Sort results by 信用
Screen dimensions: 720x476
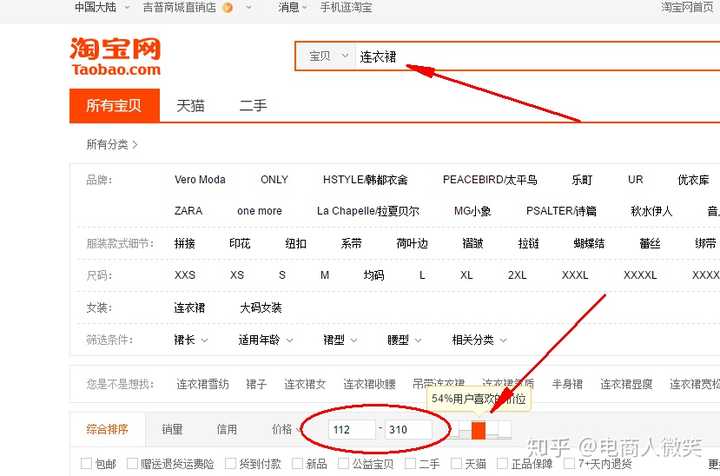coord(227,429)
